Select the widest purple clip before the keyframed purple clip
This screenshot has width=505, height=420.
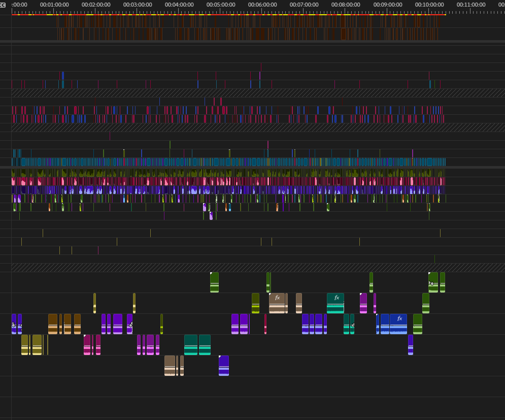tap(118, 324)
